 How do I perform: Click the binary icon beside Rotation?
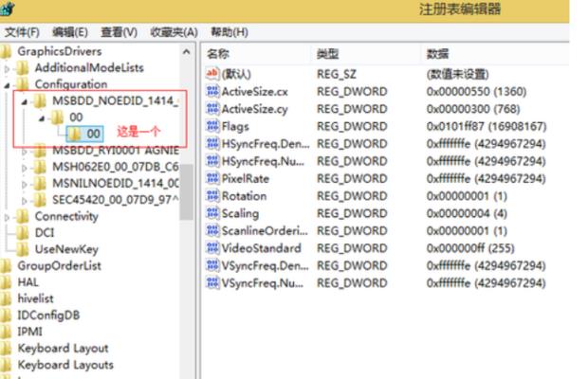tap(212, 196)
